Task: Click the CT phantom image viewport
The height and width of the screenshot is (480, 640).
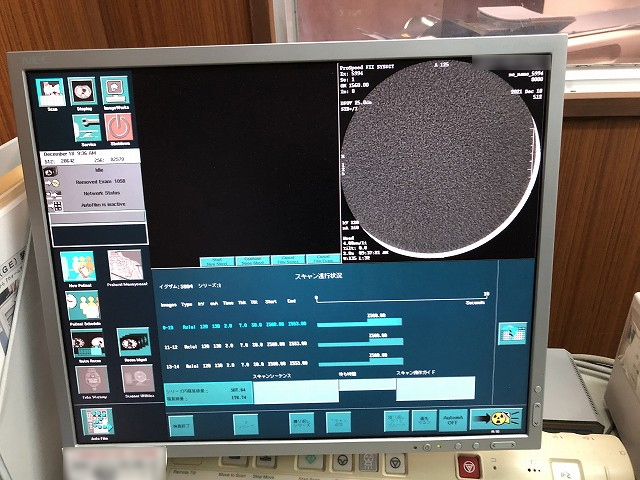Action: [x=441, y=160]
